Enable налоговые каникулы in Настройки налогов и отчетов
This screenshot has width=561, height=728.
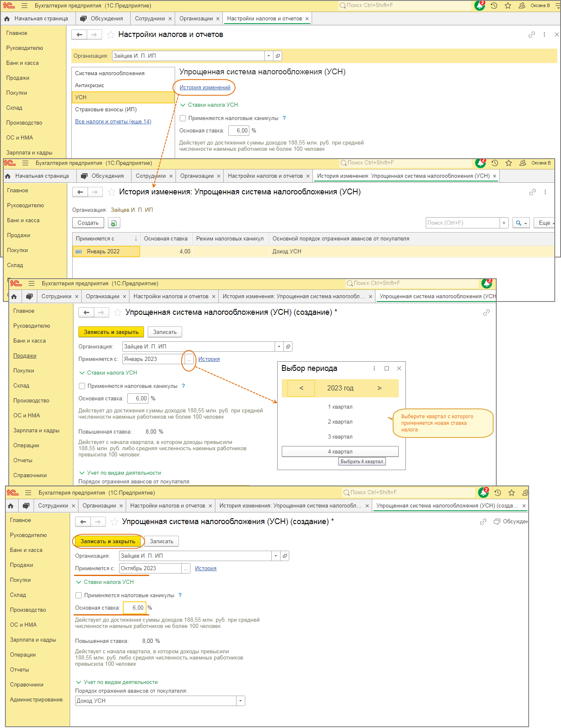pos(183,118)
